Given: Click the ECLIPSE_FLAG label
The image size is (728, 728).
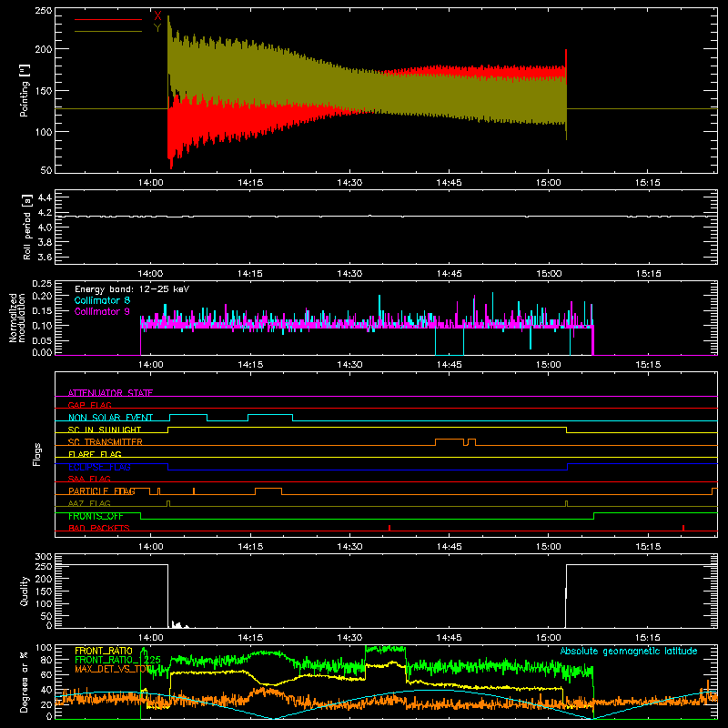Looking at the screenshot, I should 99,467.
